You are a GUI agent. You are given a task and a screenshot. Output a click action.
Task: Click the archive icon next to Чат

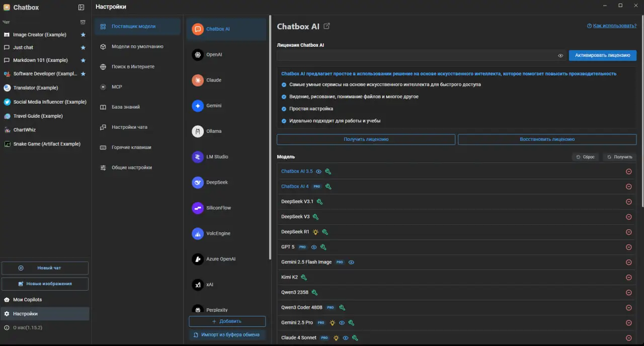(x=83, y=22)
